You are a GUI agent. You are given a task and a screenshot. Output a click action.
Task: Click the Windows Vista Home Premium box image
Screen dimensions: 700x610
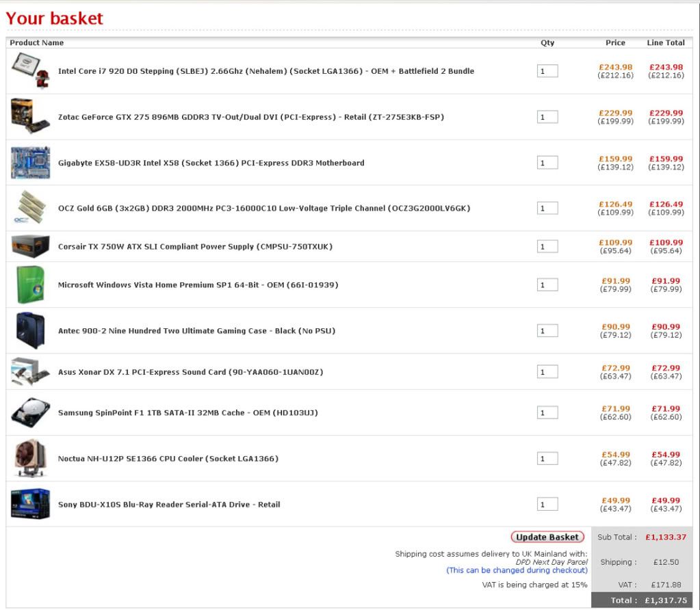pos(31,284)
